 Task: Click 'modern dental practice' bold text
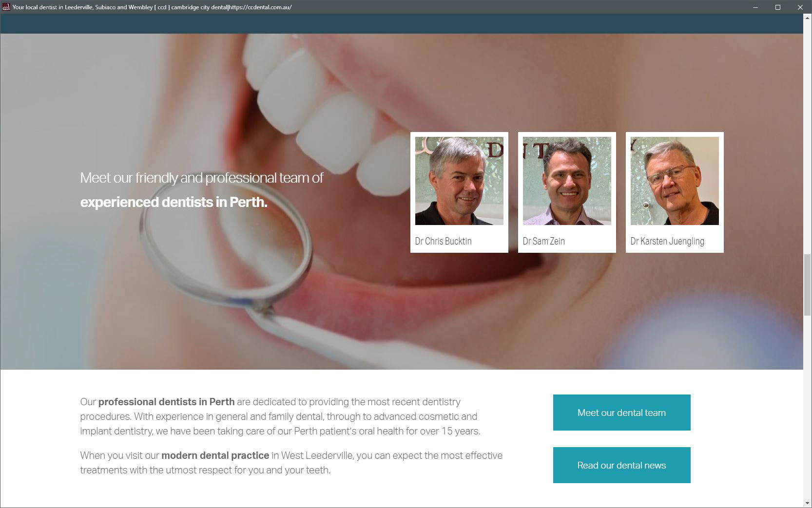click(x=215, y=455)
